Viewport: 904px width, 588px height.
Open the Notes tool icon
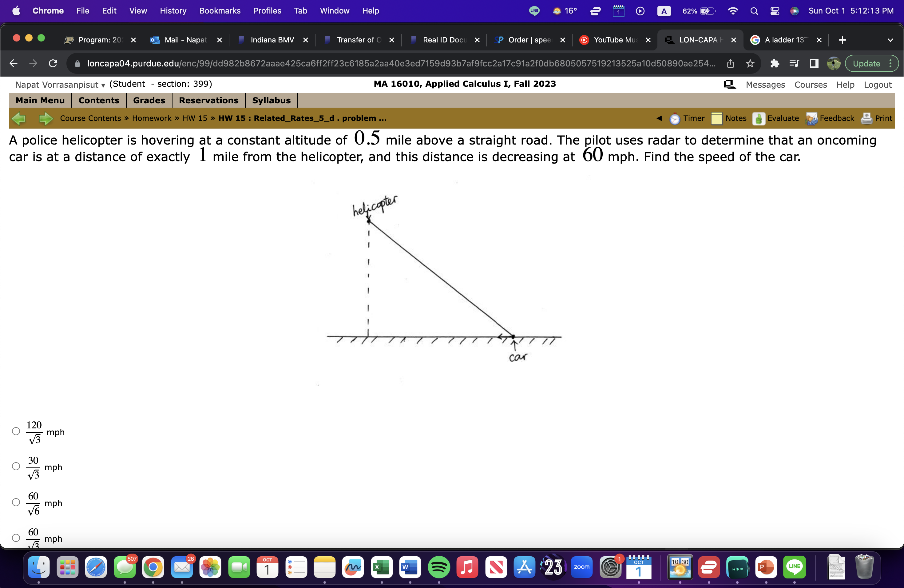click(x=717, y=118)
